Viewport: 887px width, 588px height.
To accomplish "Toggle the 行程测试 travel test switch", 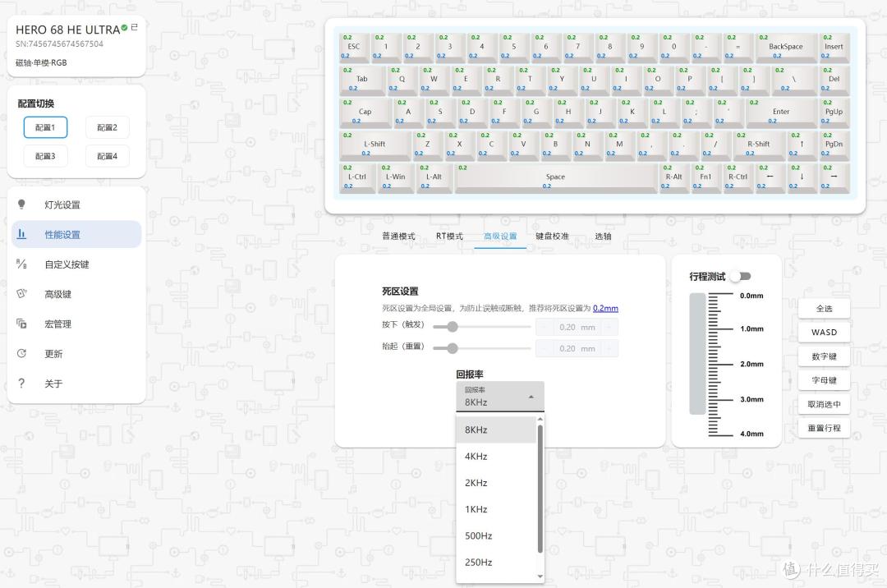I will click(741, 276).
